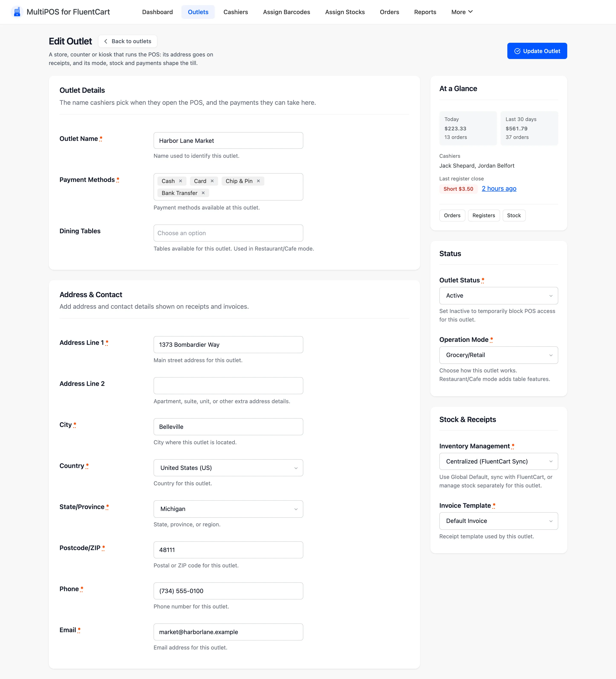Click the Last 30 days summary card

click(x=529, y=128)
